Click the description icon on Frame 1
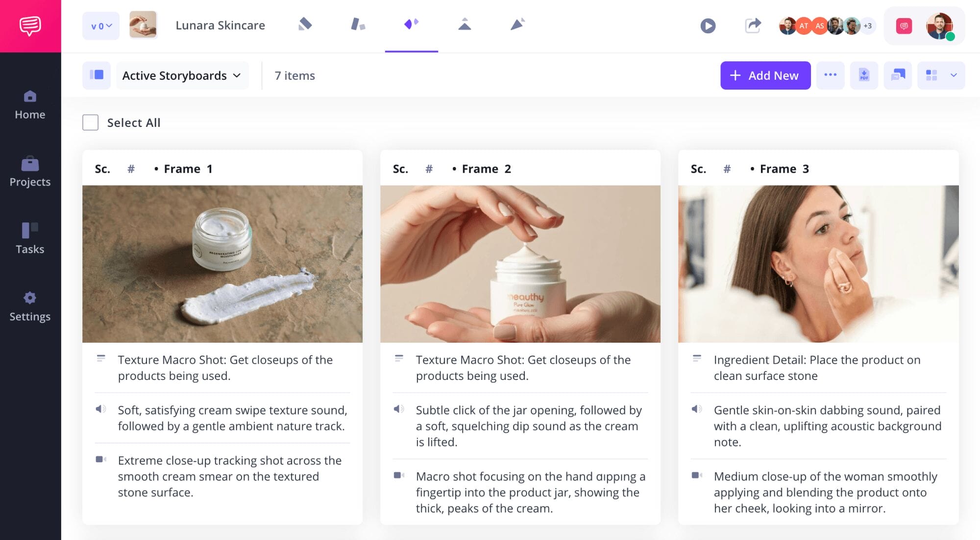Screen dimensions: 980x540 tap(101, 359)
